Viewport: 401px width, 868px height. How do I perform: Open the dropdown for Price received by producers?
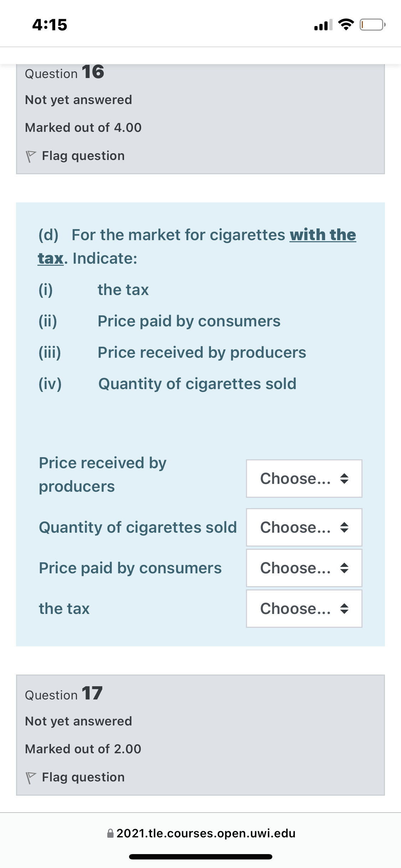(x=303, y=478)
